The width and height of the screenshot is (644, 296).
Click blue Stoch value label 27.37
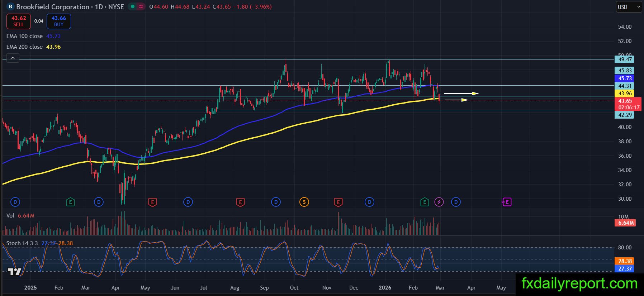[625, 269]
